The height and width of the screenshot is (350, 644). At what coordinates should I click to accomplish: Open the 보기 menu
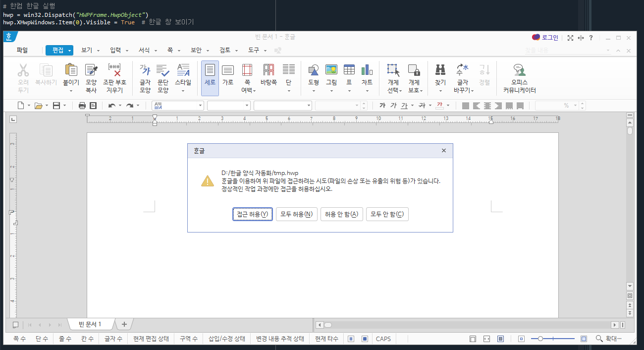coord(87,50)
